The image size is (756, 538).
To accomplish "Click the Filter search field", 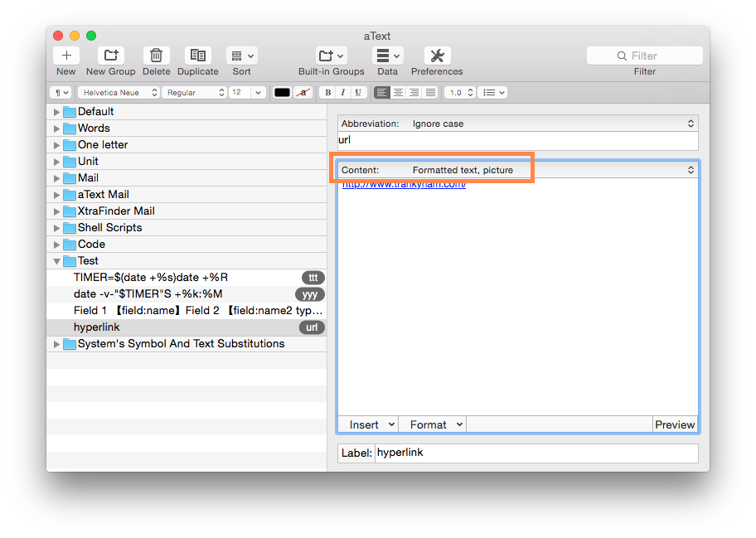I will tap(644, 56).
